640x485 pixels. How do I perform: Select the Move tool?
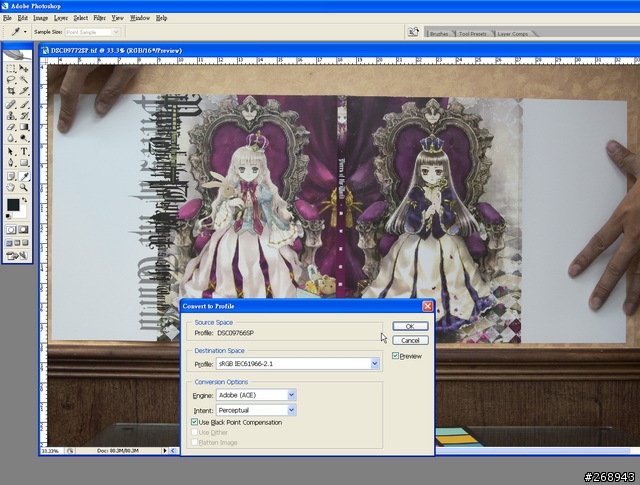(24, 69)
